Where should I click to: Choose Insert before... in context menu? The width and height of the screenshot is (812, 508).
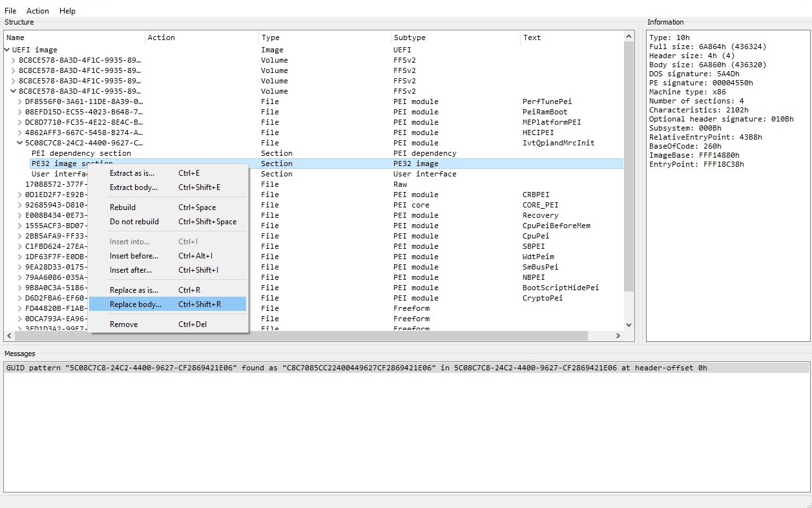click(168, 256)
